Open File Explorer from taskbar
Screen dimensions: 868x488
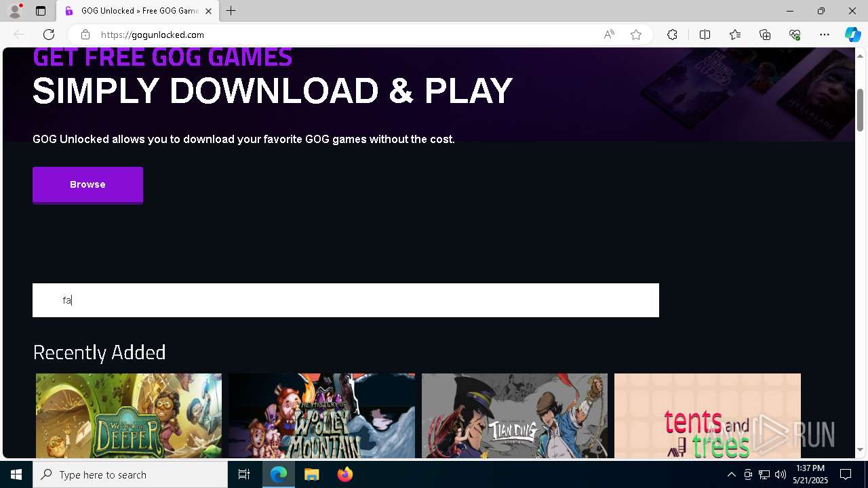(311, 474)
